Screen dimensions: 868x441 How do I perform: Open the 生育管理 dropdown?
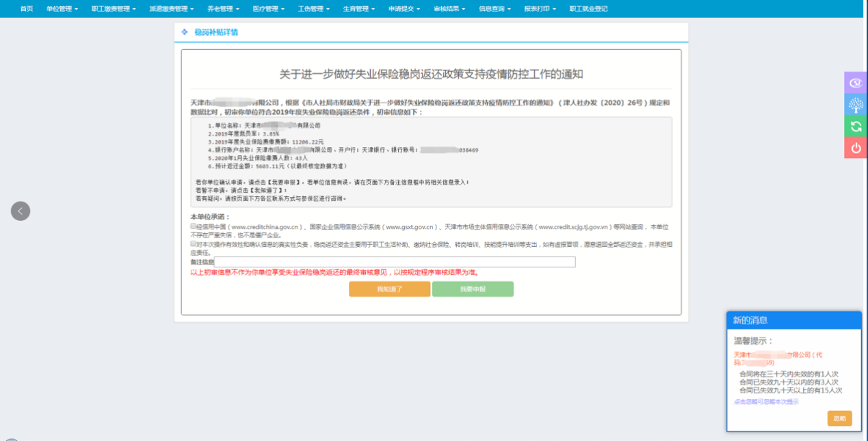pos(358,9)
